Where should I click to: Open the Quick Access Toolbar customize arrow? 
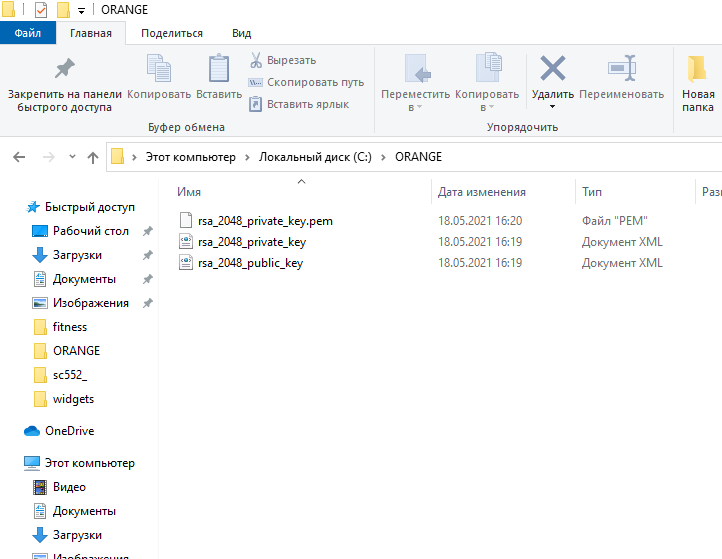tap(81, 10)
